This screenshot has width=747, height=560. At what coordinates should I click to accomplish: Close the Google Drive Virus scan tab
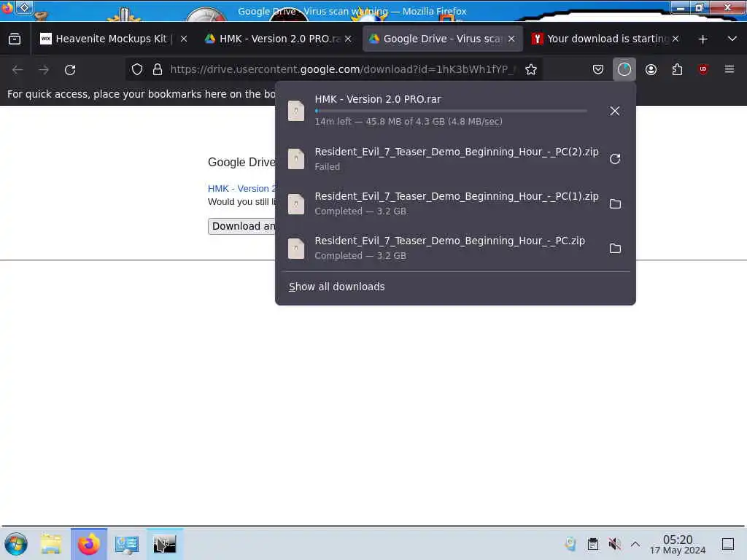click(x=511, y=39)
